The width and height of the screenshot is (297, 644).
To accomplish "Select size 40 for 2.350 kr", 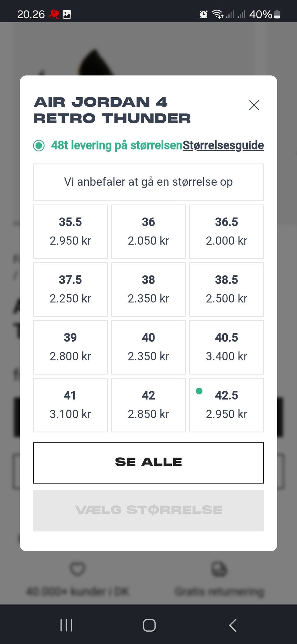I will click(148, 347).
